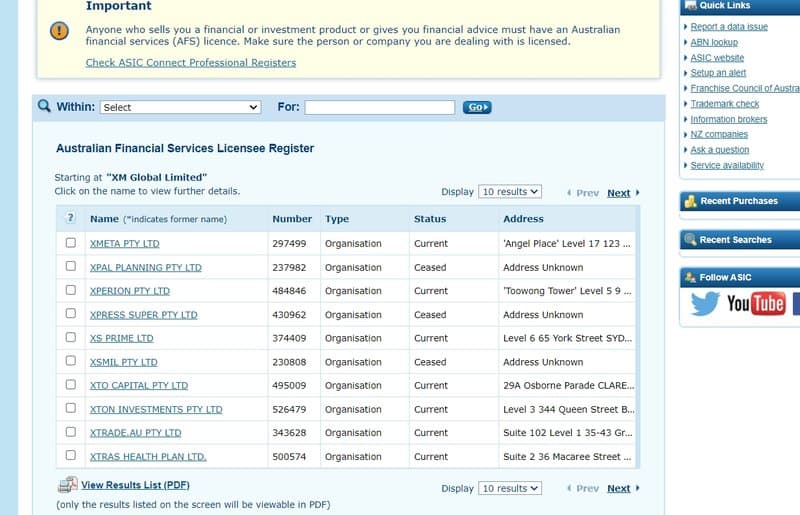Tick checkbox for XMETA PTY LTD

click(70, 242)
